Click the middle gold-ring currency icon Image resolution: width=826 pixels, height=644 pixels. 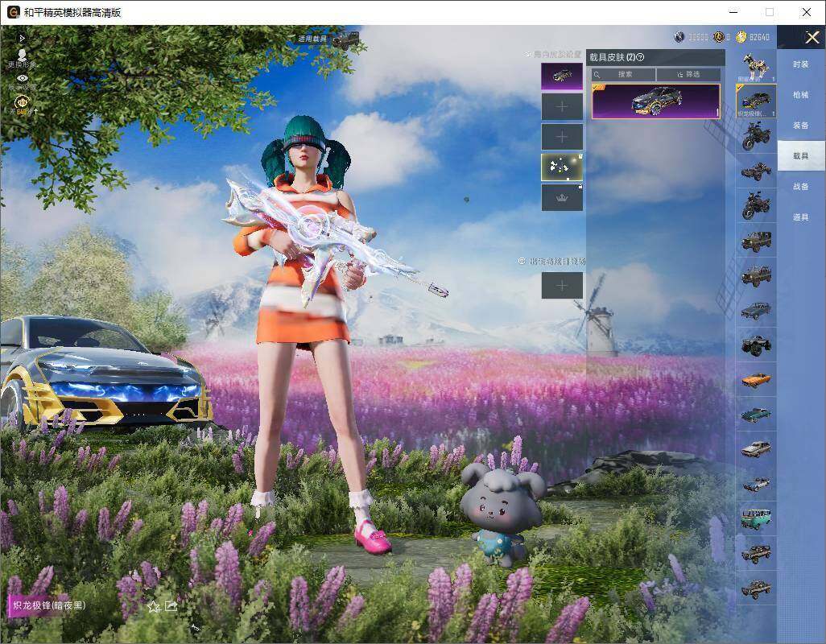719,37
